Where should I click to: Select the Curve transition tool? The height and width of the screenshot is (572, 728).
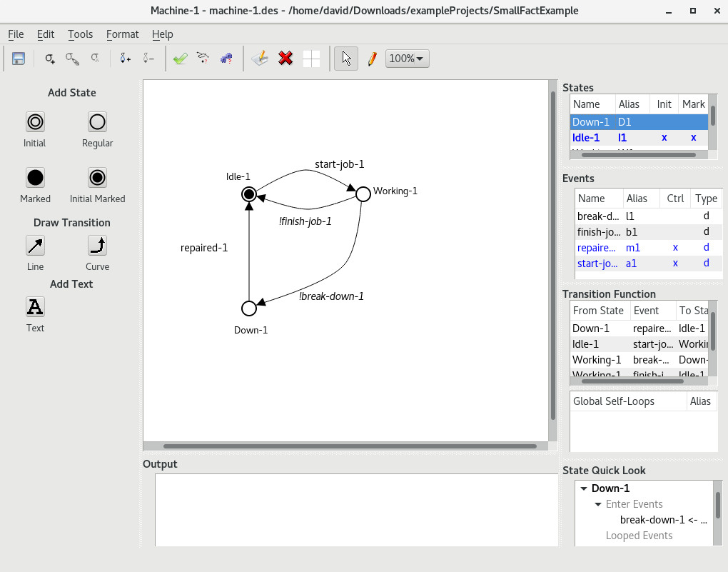97,246
